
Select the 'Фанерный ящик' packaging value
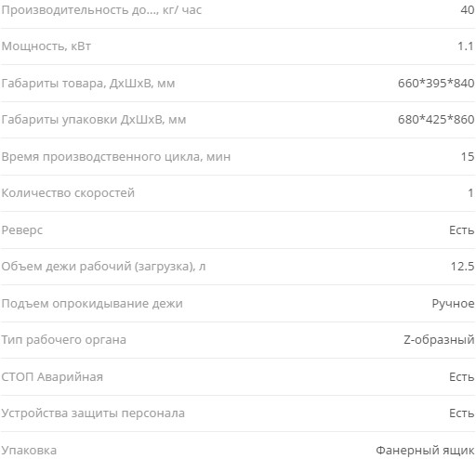tap(425, 450)
